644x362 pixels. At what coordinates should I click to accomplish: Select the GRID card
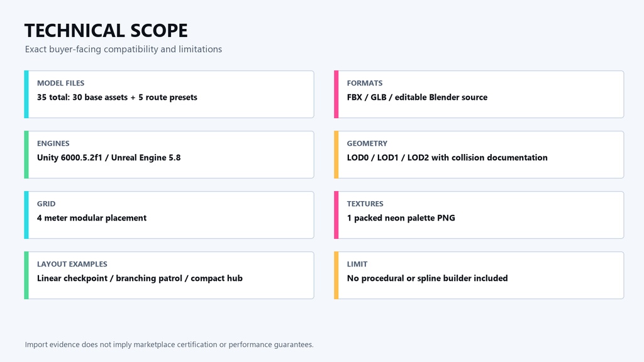[x=169, y=215]
